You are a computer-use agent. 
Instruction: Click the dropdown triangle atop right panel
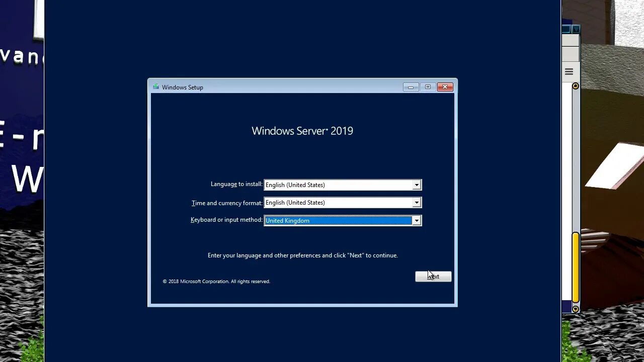tap(576, 30)
